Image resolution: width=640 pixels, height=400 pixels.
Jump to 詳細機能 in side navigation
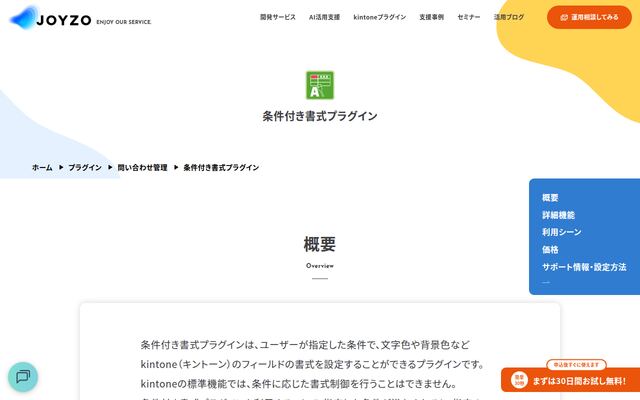click(558, 215)
